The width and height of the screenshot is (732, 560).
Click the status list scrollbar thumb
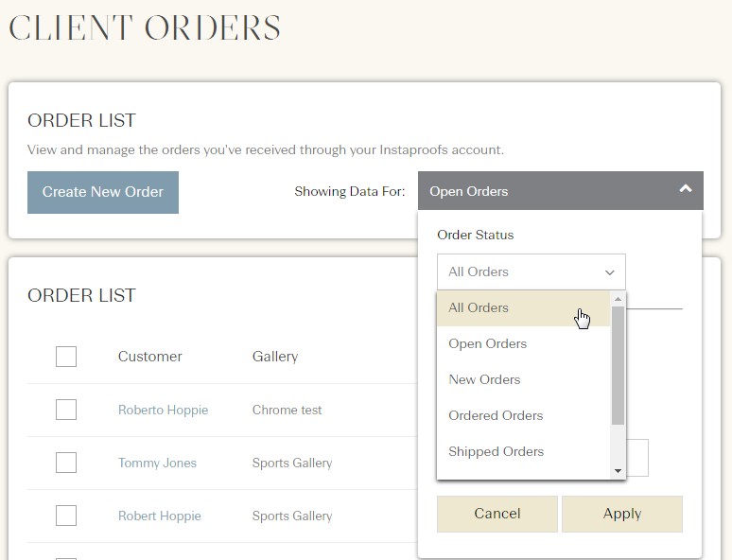click(618, 366)
